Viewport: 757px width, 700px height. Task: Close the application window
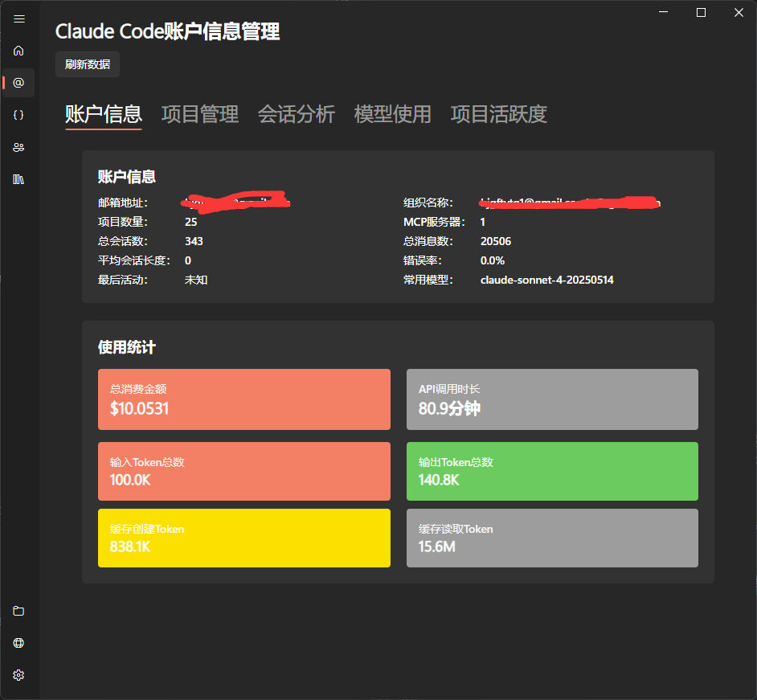pos(739,12)
